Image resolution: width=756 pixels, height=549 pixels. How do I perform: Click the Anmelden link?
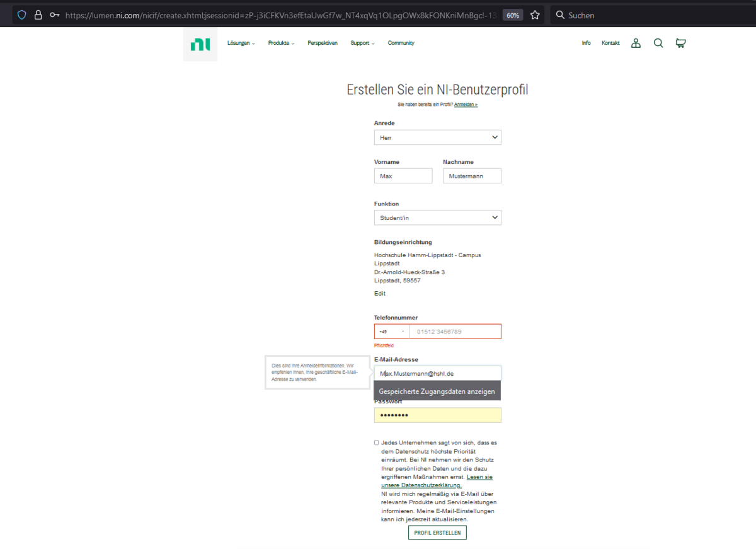pos(466,105)
